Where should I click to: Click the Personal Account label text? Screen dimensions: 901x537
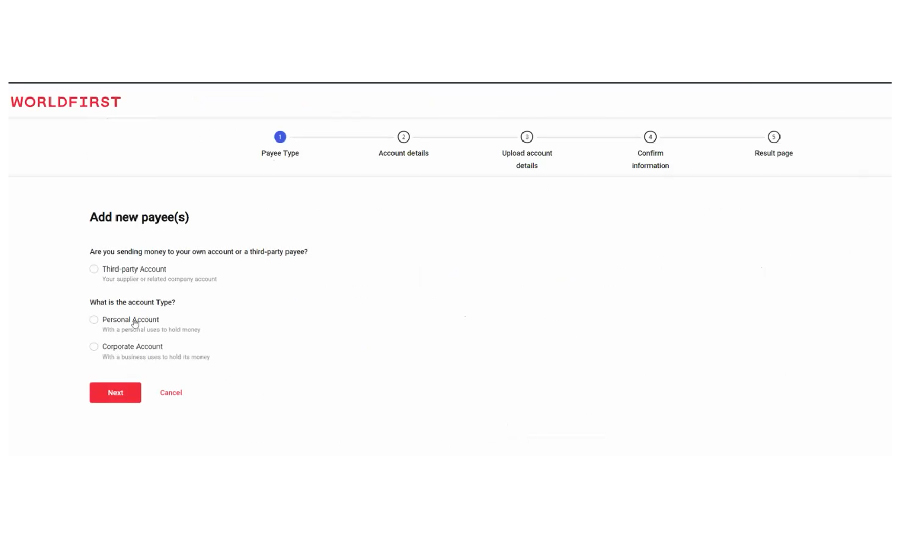(x=130, y=320)
